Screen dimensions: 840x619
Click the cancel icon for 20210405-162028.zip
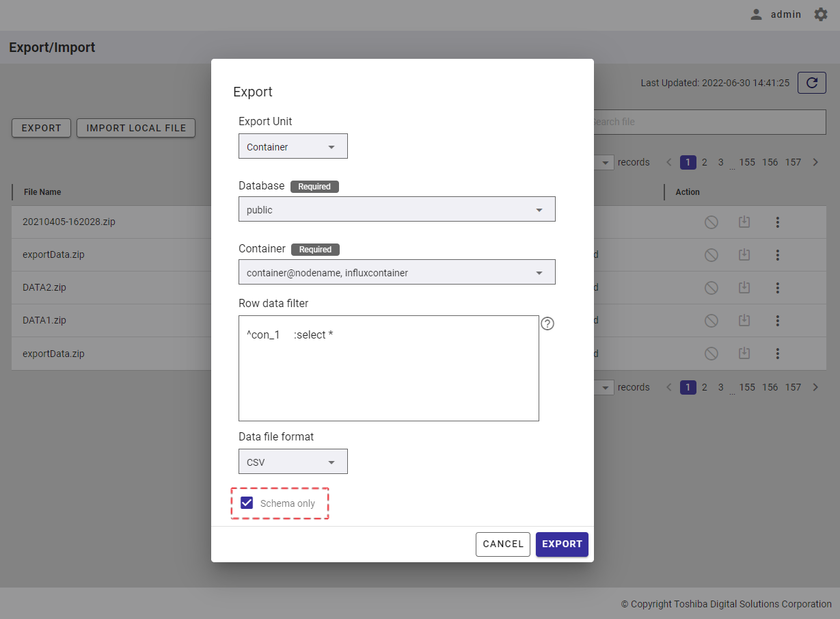tap(712, 222)
